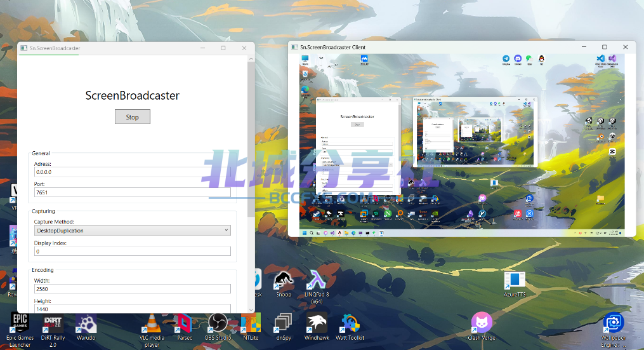This screenshot has height=350, width=644.
Task: Click the ScreenBroadcaster heading text
Action: pos(132,95)
